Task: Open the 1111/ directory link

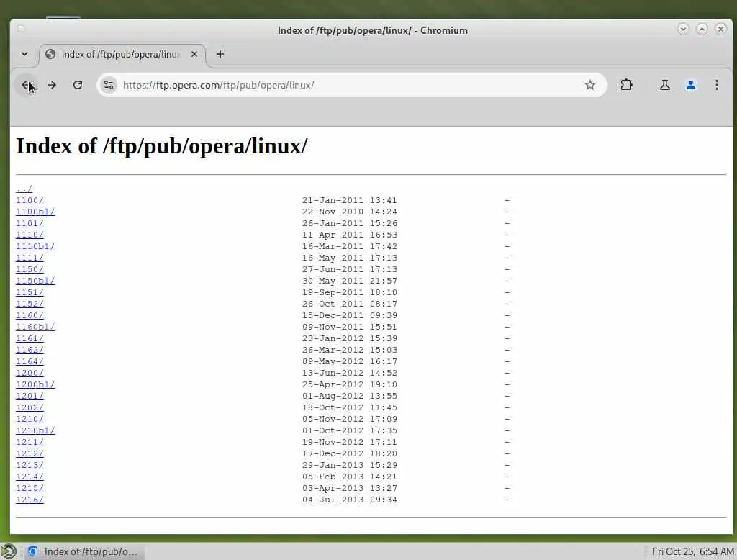Action: tap(30, 258)
